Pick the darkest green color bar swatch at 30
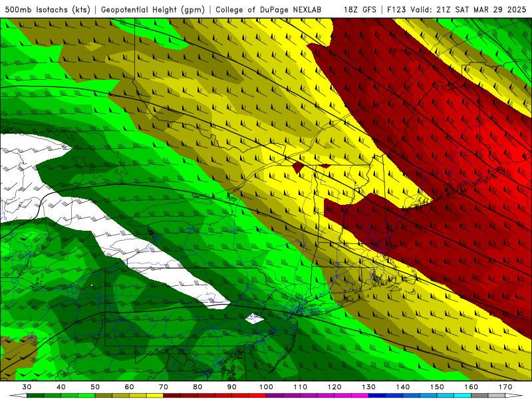The width and height of the screenshot is (532, 399). click(x=35, y=396)
